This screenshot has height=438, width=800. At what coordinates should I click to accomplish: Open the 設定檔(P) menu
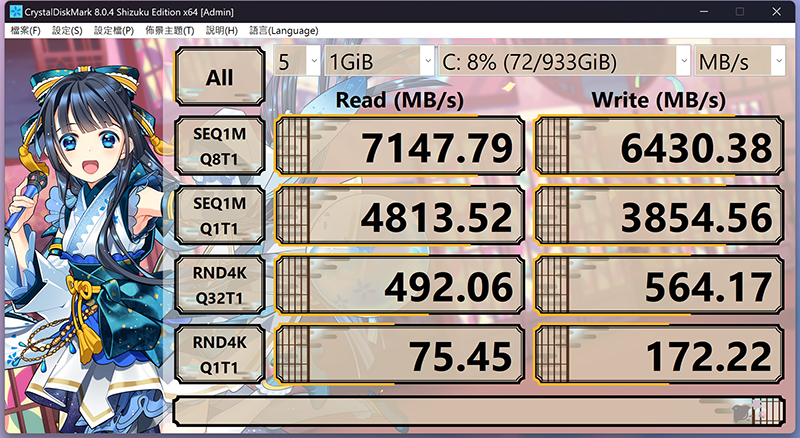(x=114, y=31)
